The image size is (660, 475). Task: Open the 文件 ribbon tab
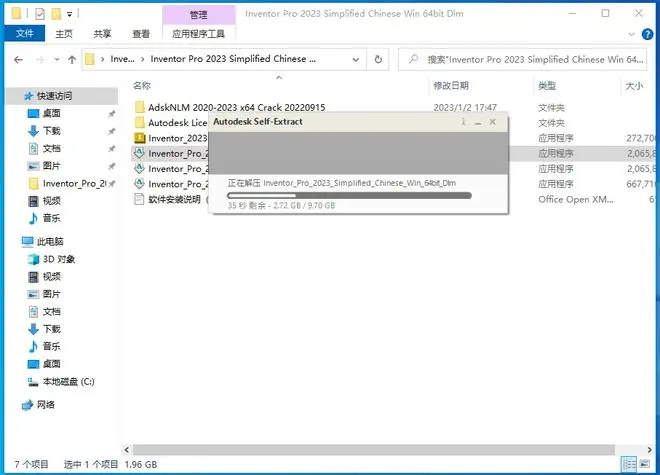pos(24,33)
